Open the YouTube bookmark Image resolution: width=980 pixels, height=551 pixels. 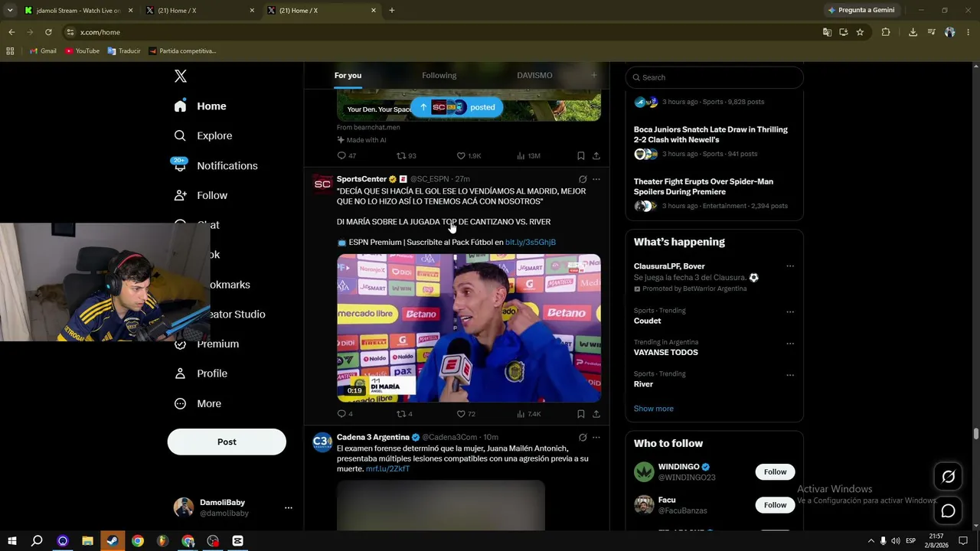tap(82, 51)
